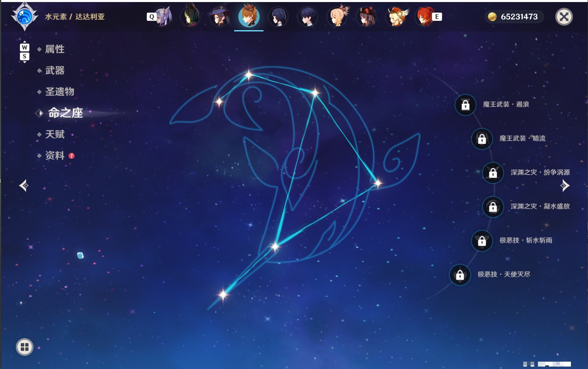Open the 圣遗物 artifacts menu

[x=60, y=92]
